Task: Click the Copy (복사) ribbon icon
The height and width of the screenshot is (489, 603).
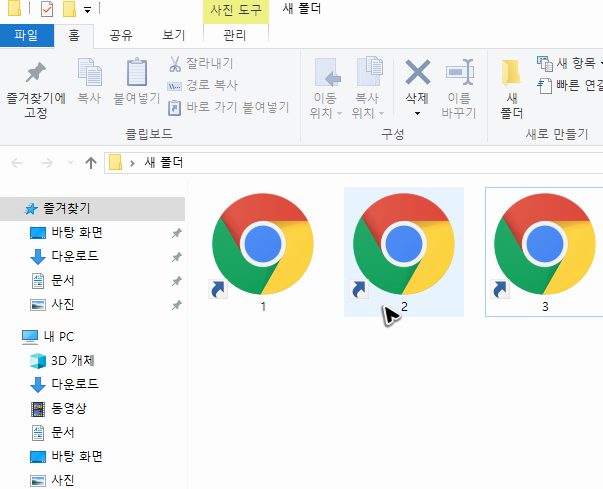Action: click(90, 72)
